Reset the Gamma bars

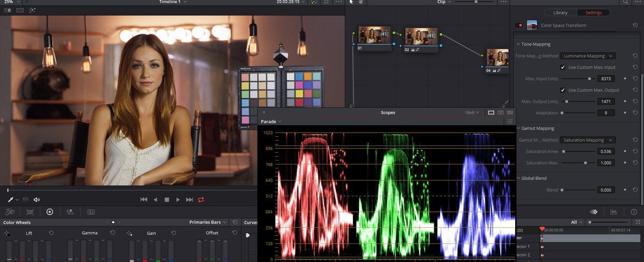coord(113,233)
